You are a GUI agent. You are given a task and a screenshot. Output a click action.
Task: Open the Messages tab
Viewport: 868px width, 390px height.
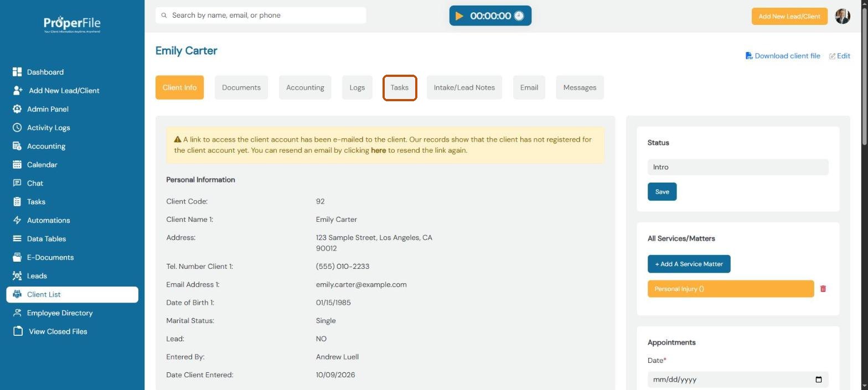(580, 87)
